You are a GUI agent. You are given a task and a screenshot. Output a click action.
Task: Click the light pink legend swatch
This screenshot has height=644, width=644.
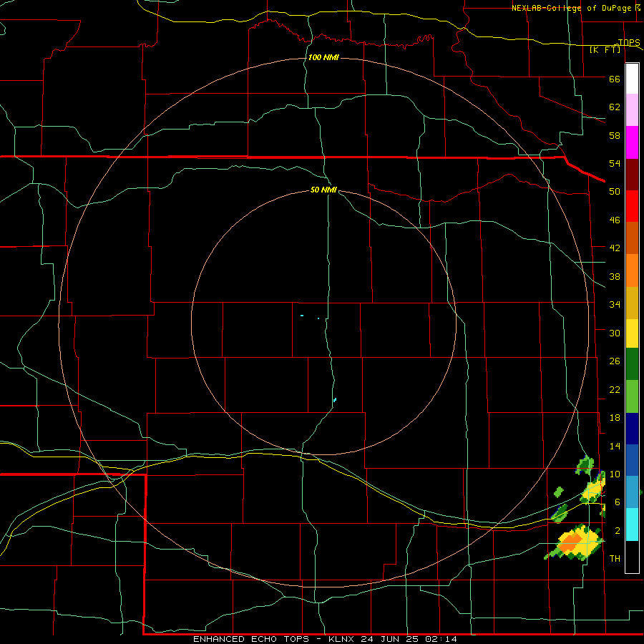tap(632, 110)
